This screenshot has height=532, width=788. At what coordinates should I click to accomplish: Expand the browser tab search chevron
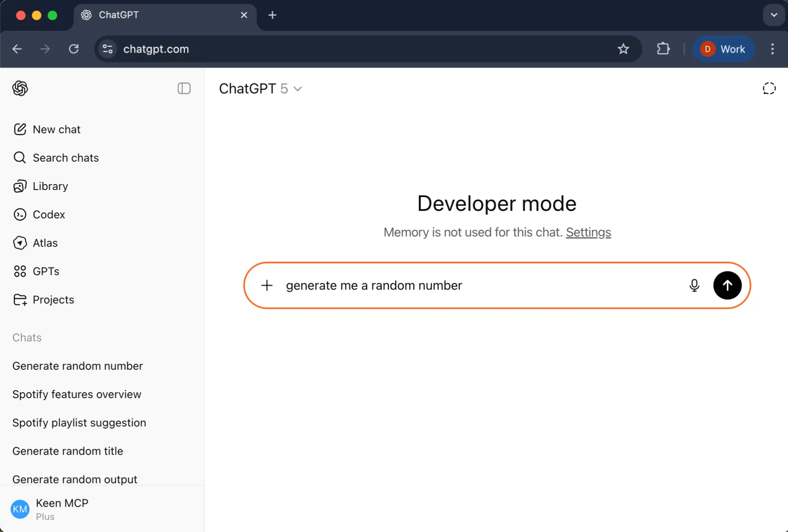coord(773,15)
